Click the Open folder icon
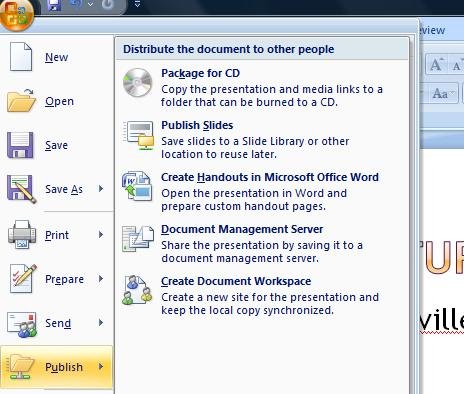 [21, 101]
